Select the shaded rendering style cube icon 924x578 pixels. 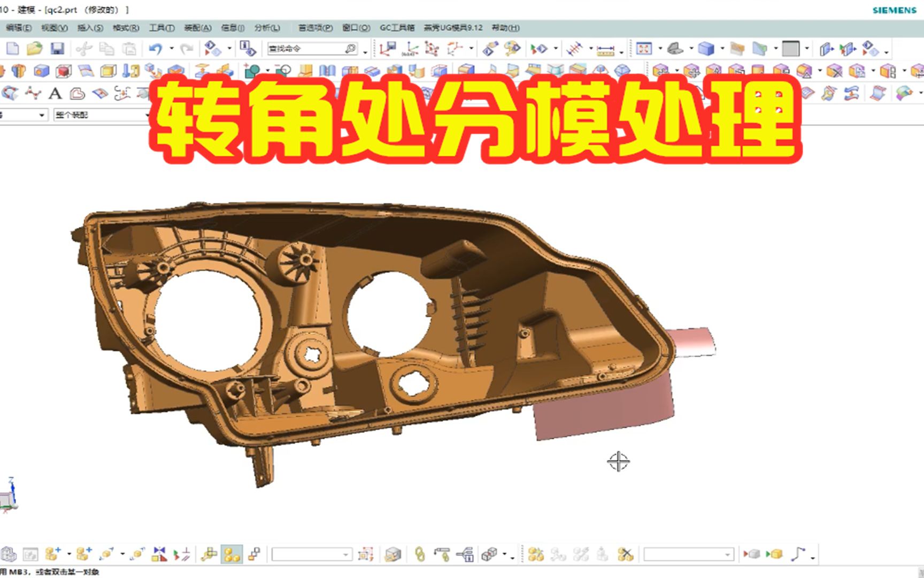tap(706, 49)
